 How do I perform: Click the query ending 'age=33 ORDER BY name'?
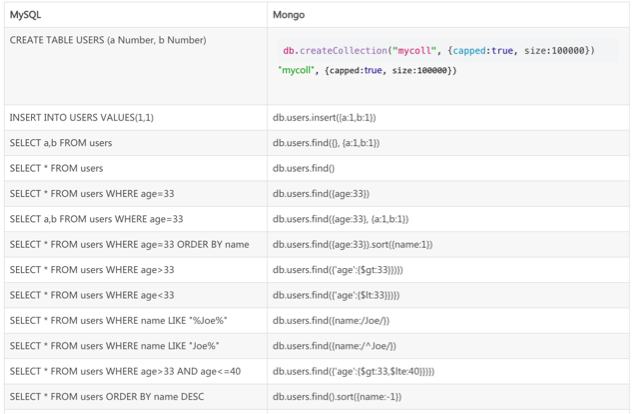pos(130,244)
